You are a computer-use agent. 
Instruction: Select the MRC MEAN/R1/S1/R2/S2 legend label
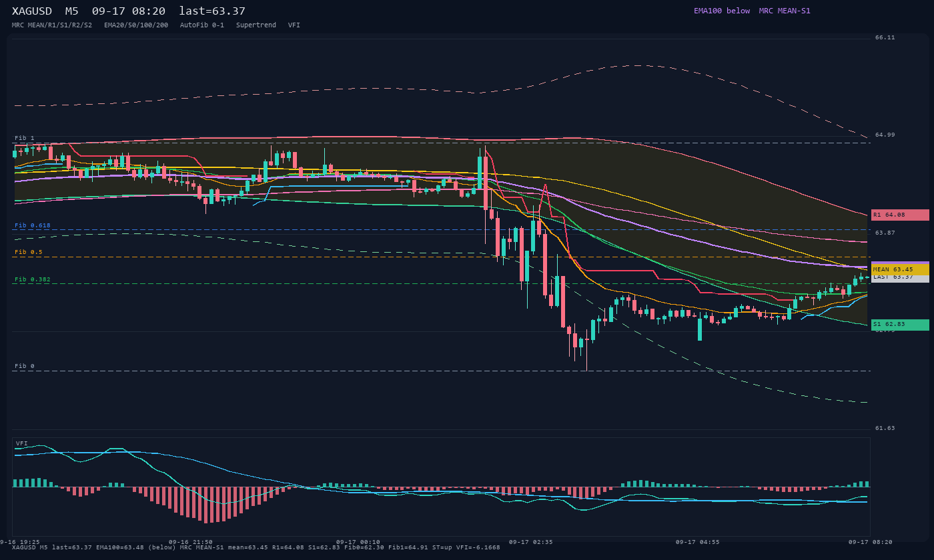tap(52, 25)
